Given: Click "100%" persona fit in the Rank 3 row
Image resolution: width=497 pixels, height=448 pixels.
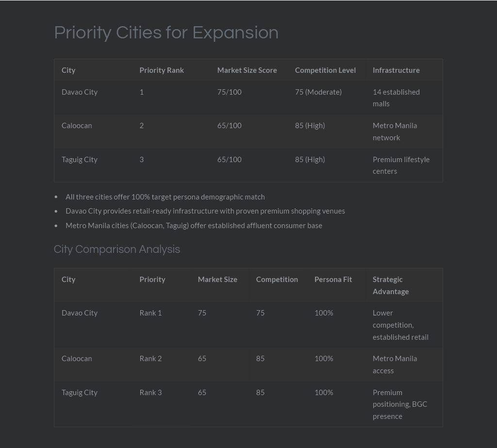Looking at the screenshot, I should [324, 393].
